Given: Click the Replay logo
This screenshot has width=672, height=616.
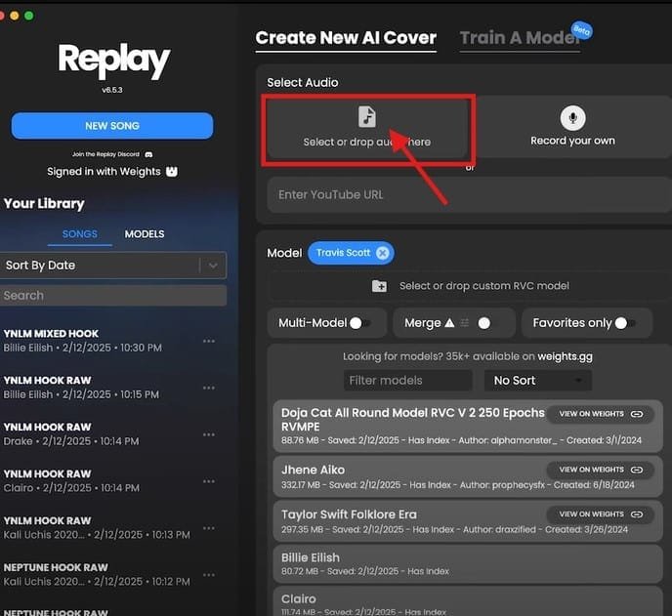Looking at the screenshot, I should [114, 61].
